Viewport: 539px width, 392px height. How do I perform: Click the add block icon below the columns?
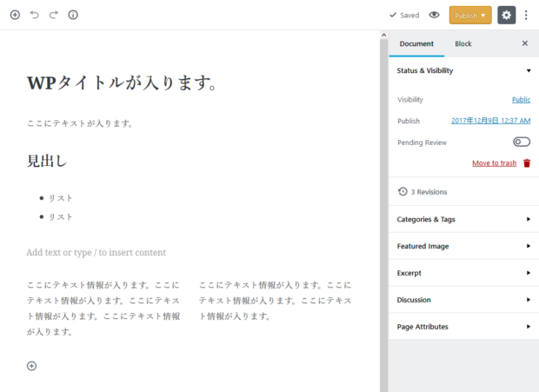(x=31, y=366)
